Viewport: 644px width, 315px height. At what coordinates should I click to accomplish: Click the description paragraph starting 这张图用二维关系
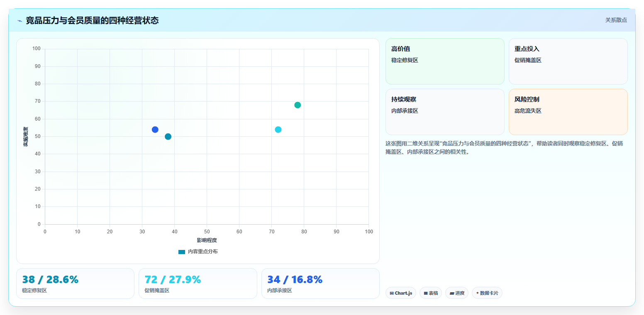[x=504, y=148]
